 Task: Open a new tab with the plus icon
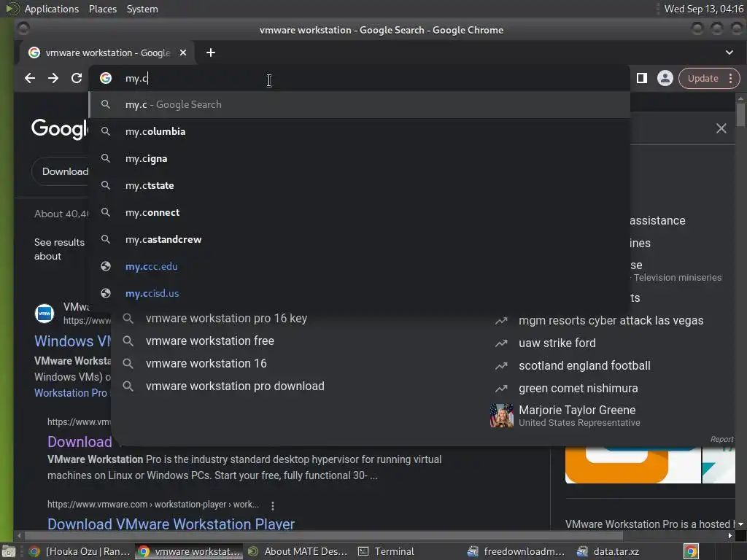coord(211,52)
